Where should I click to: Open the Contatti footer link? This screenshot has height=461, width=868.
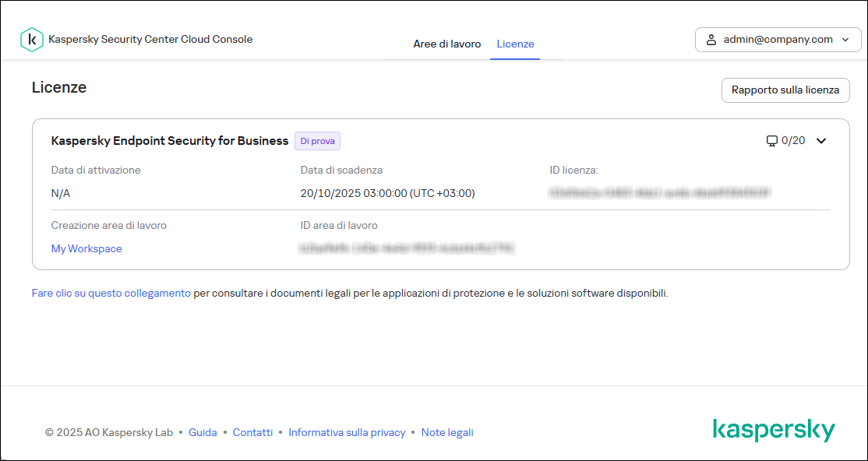252,432
